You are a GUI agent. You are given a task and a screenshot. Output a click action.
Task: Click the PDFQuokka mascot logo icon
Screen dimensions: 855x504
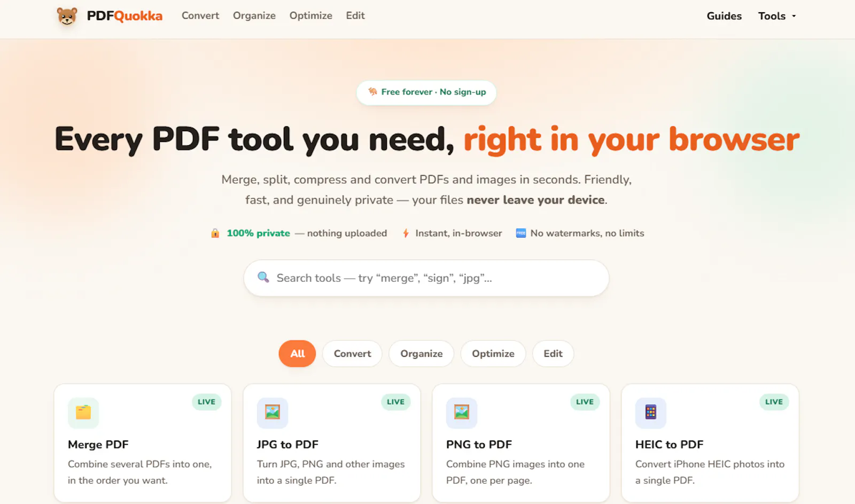pyautogui.click(x=67, y=16)
